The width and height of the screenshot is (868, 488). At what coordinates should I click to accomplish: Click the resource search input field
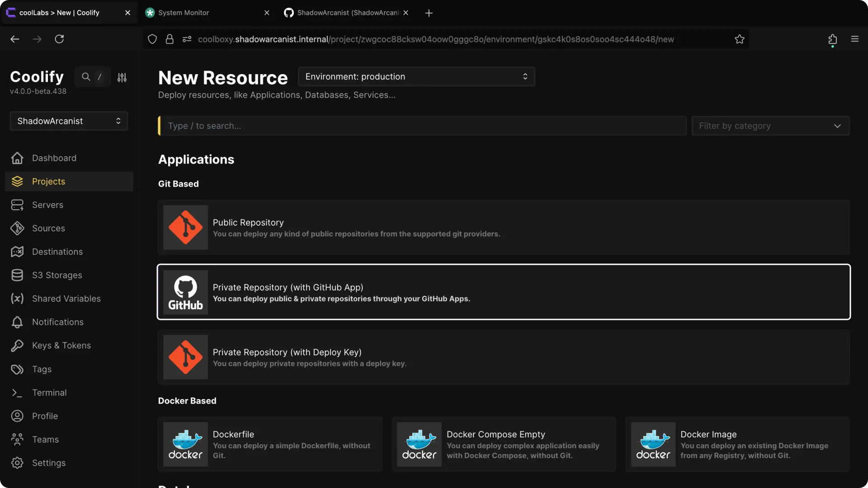point(423,126)
